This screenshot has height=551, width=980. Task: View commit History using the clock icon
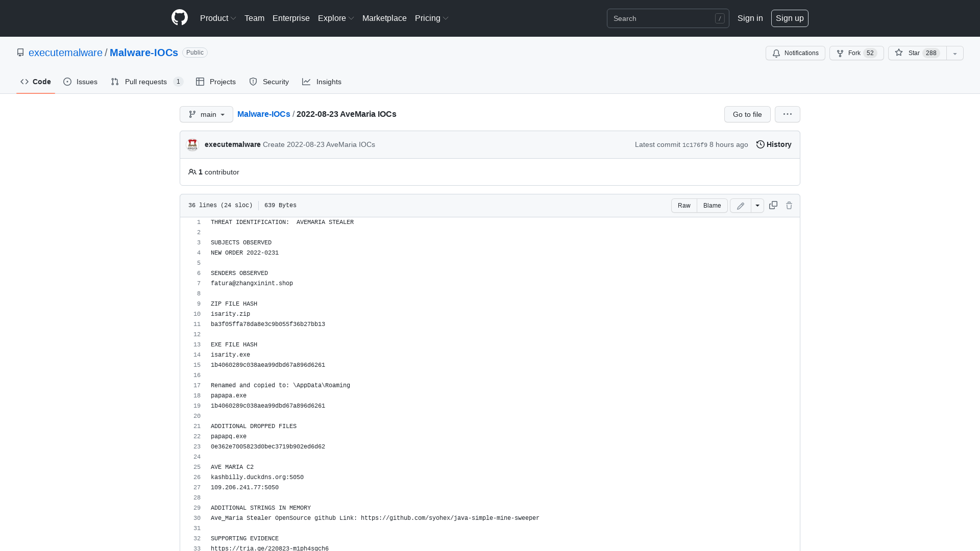pyautogui.click(x=760, y=144)
